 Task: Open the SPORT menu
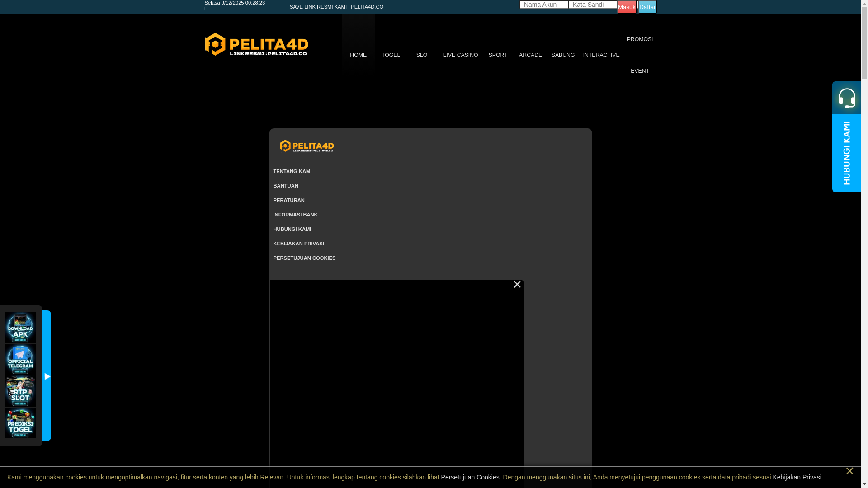click(x=498, y=55)
